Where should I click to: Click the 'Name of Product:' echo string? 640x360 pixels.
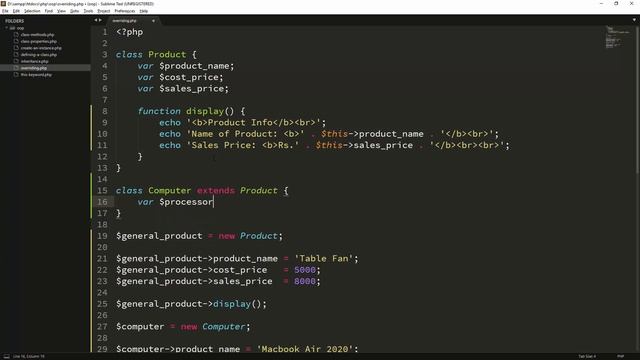point(245,134)
